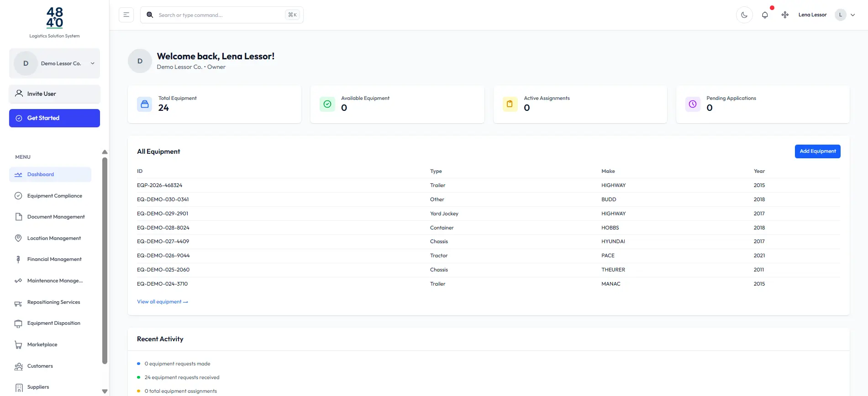Viewport: 868px width, 396px height.
Task: Go to Document Management menu item
Action: [x=56, y=217]
